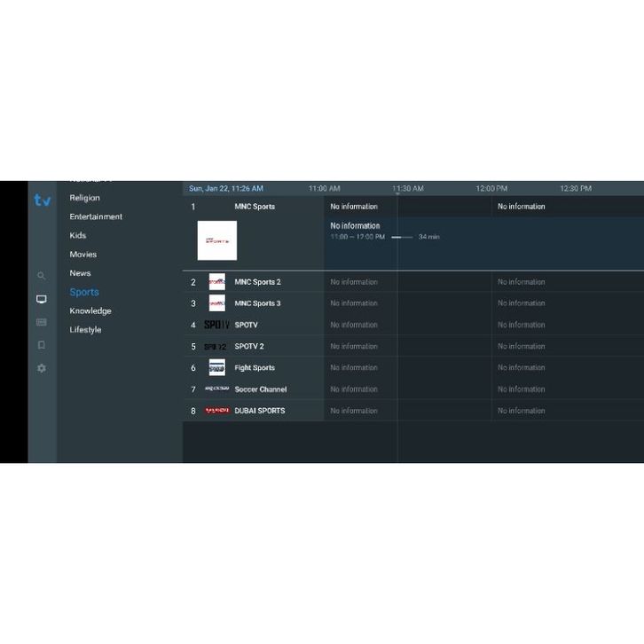Open DUBAI SPORTS 12:00 PM program cell

click(568, 411)
